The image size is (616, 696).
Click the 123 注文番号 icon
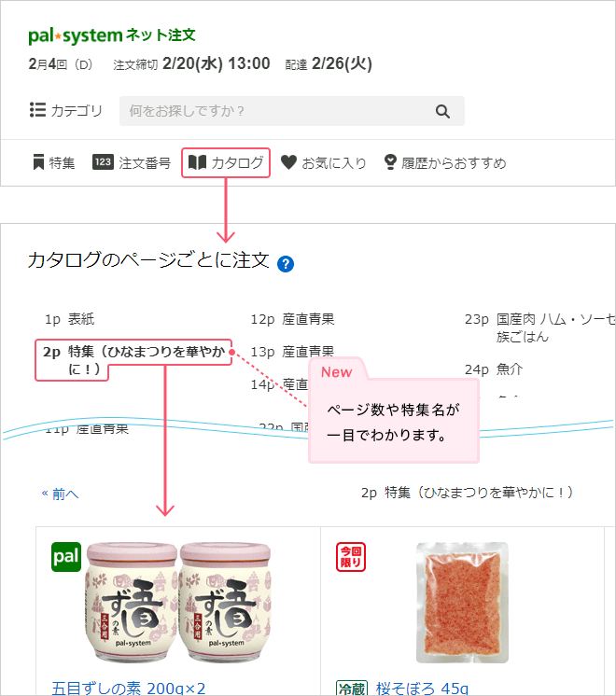103,162
